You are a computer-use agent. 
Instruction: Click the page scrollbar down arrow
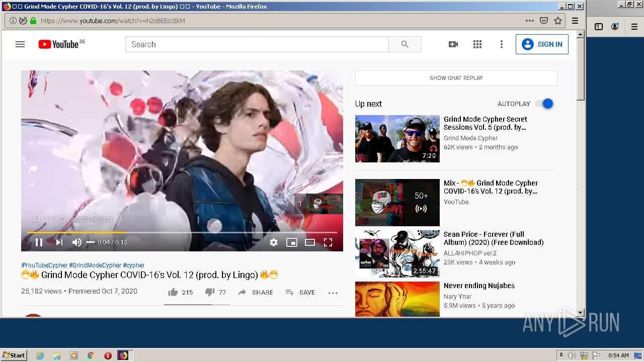point(581,313)
